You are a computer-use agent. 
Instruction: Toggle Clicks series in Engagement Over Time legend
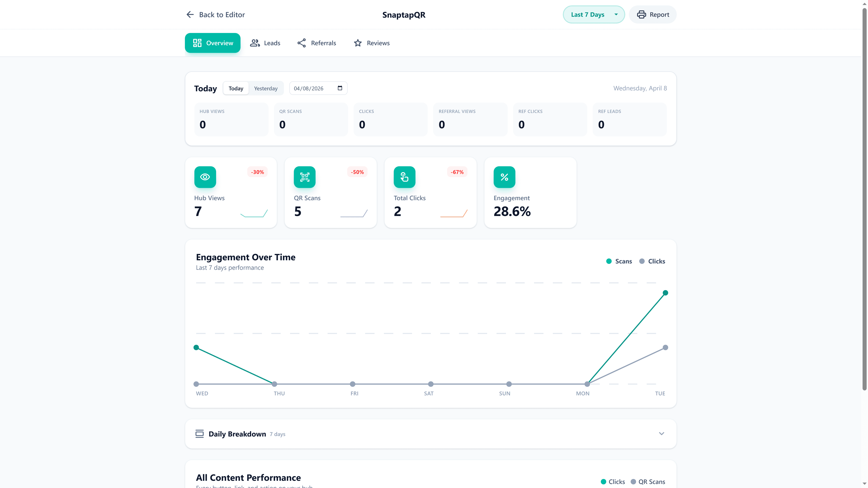(x=652, y=261)
